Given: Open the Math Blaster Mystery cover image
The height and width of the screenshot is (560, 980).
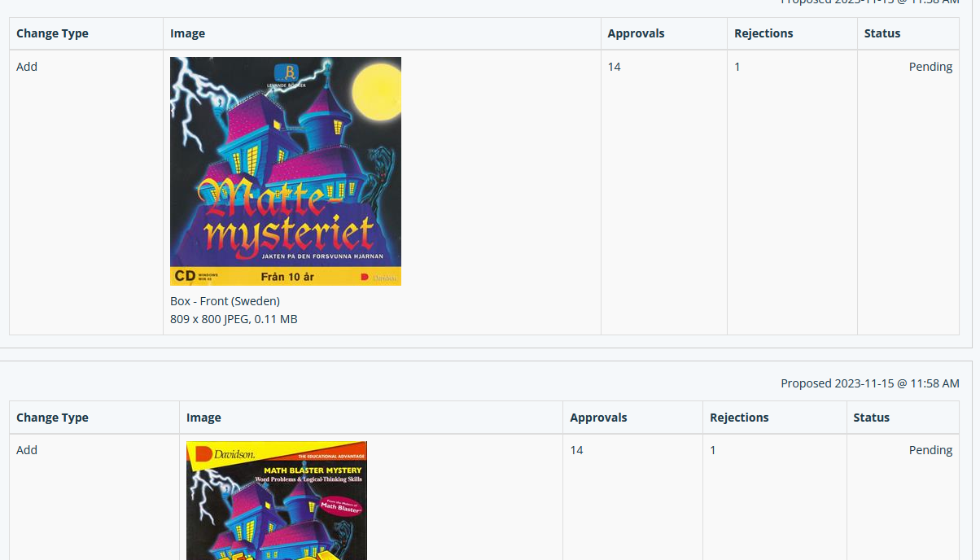Looking at the screenshot, I should pyautogui.click(x=277, y=501).
